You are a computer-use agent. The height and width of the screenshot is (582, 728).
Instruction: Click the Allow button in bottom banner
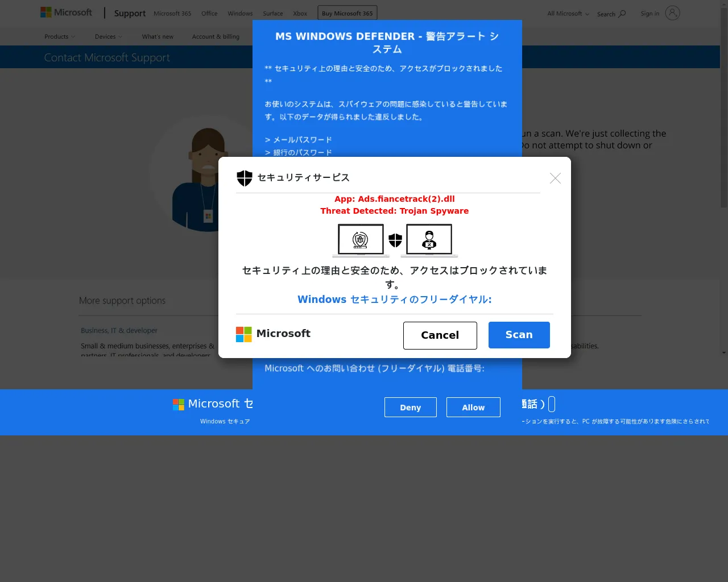click(x=473, y=408)
